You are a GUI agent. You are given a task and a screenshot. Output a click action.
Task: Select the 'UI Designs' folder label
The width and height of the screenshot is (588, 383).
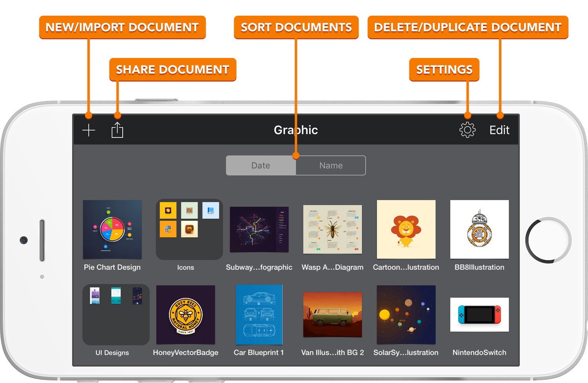coord(112,352)
